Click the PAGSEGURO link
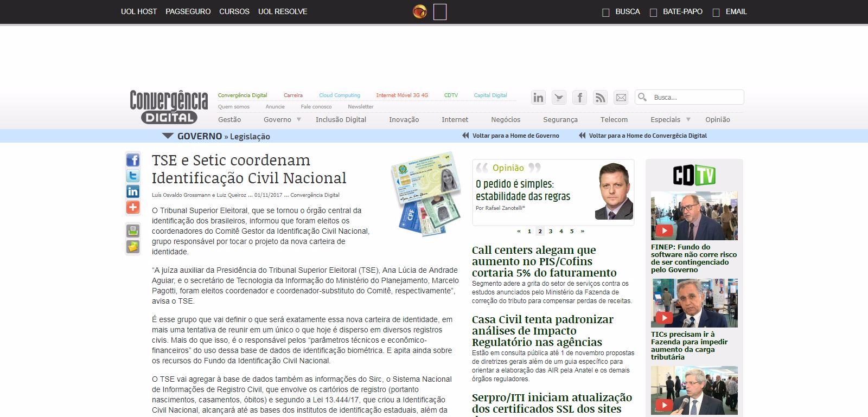868x417 pixels. pos(188,11)
